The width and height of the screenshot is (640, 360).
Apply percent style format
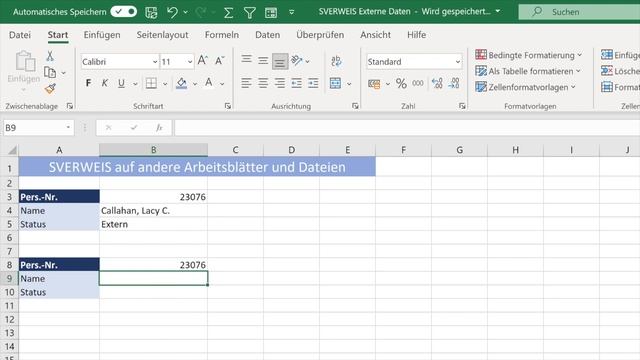(x=401, y=84)
